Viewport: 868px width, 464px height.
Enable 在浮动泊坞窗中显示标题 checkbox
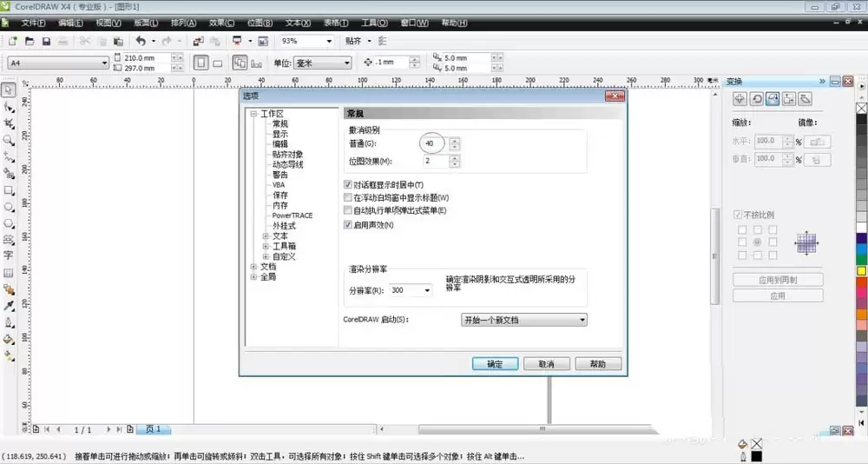(348, 198)
